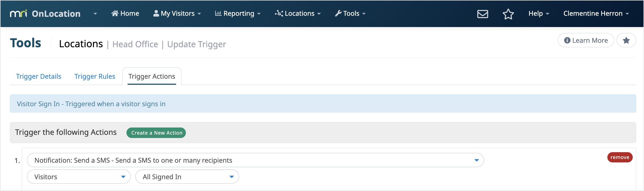
Task: Open the envelope messages icon
Action: (482, 14)
